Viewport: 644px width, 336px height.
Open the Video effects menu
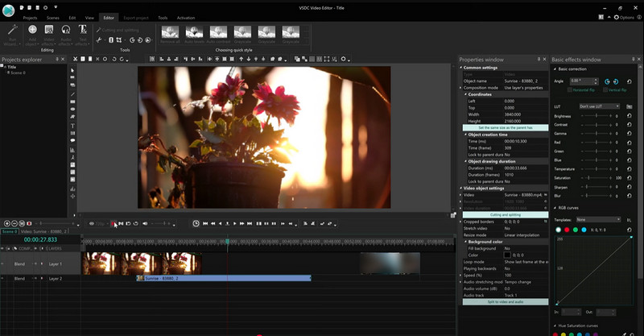click(x=48, y=35)
